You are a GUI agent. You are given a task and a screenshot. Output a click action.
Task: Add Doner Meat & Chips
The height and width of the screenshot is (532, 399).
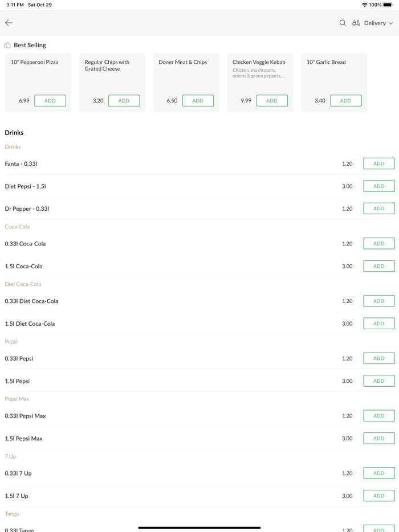(198, 101)
